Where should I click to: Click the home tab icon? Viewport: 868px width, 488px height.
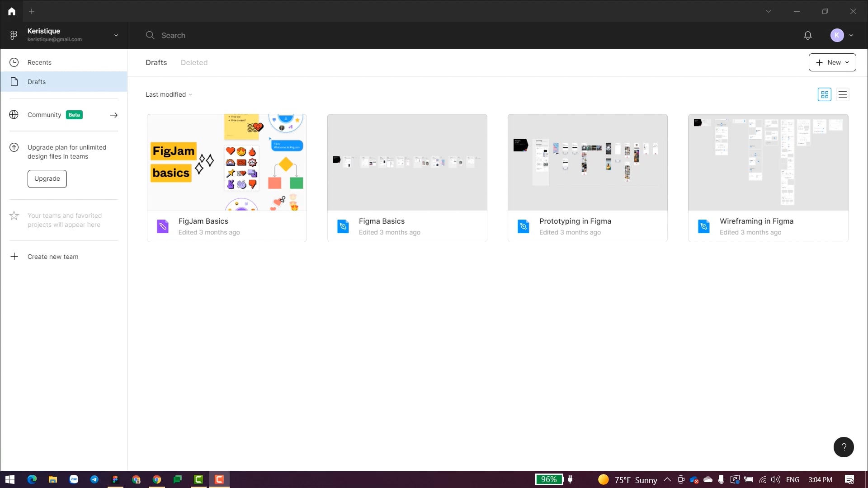(x=12, y=11)
